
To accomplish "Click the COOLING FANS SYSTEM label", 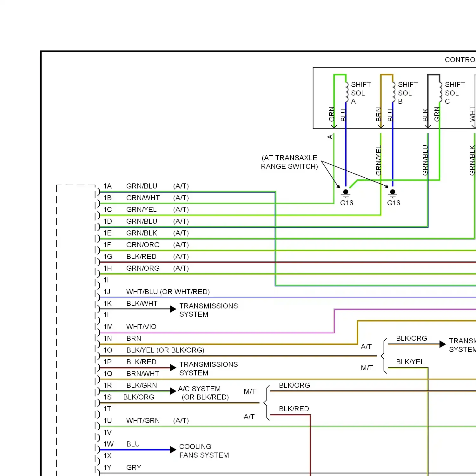I will (204, 451).
